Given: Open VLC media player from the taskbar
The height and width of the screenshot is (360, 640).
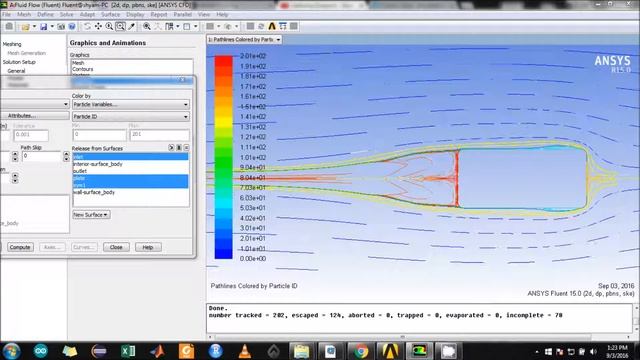Looking at the screenshot, I should (x=244, y=351).
